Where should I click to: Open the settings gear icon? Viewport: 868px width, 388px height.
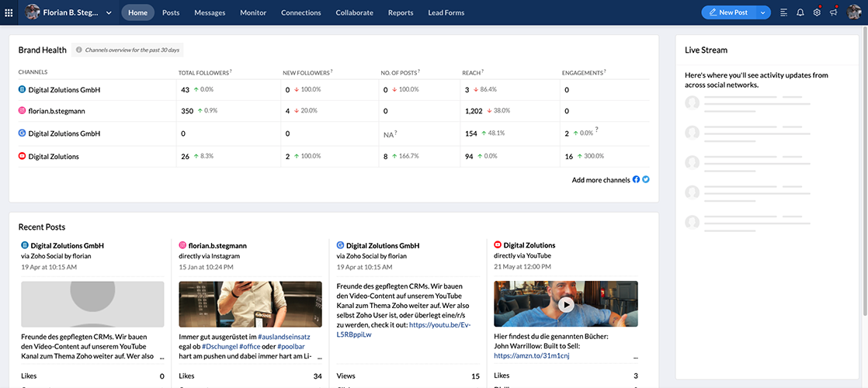817,12
